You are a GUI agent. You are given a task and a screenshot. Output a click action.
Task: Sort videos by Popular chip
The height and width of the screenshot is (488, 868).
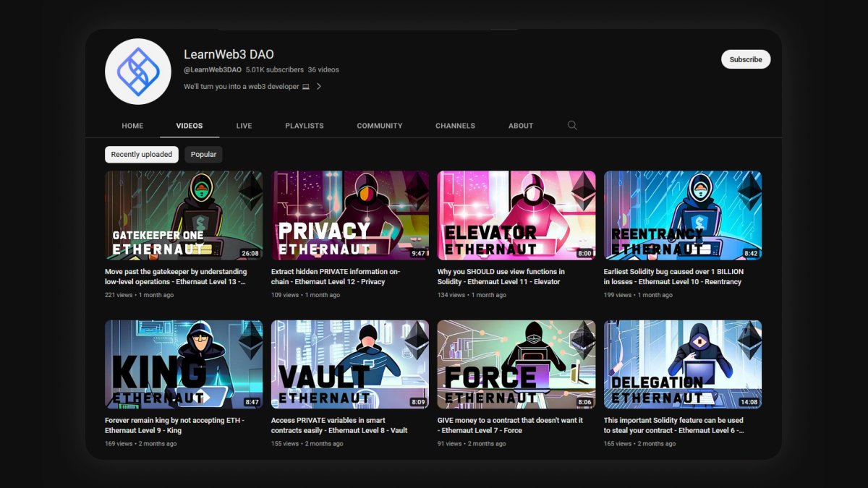[x=203, y=154]
